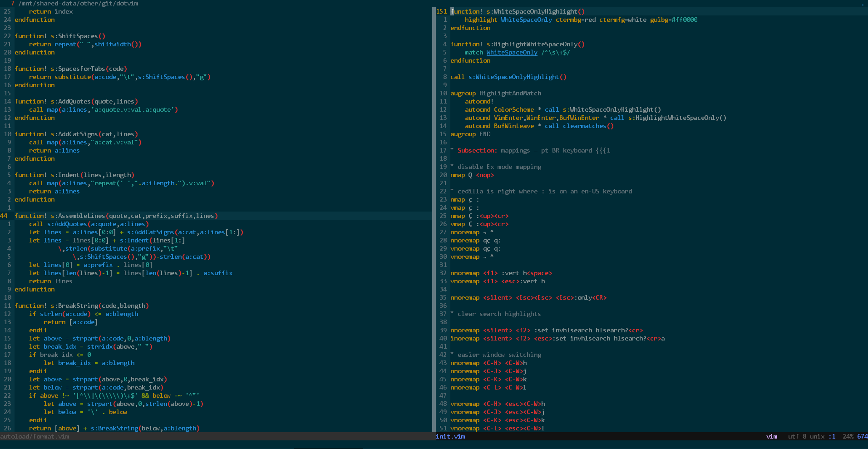The height and width of the screenshot is (449, 868).
Task: Click the underlined WhiteSpaceOnly in match line
Action: click(512, 52)
